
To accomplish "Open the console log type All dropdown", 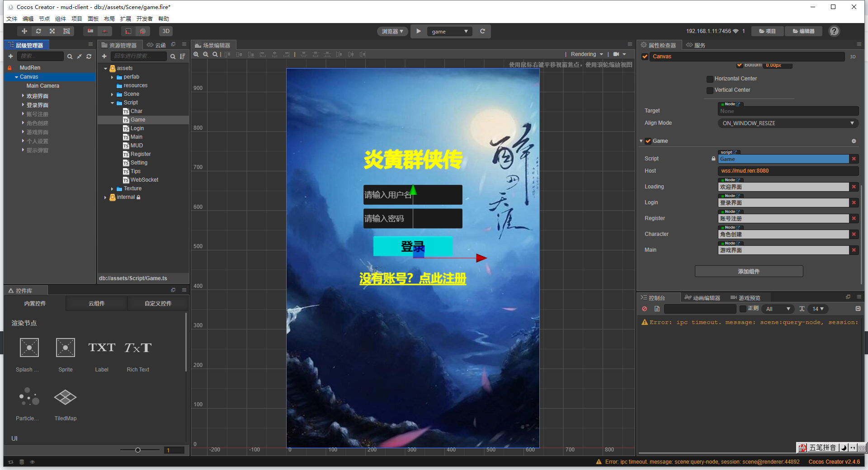I will tap(778, 309).
